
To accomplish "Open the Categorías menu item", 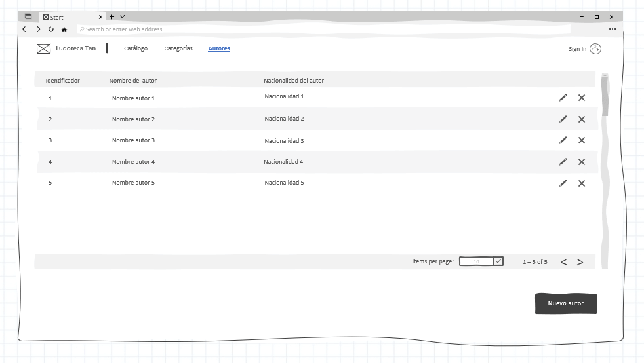I will tap(178, 48).
